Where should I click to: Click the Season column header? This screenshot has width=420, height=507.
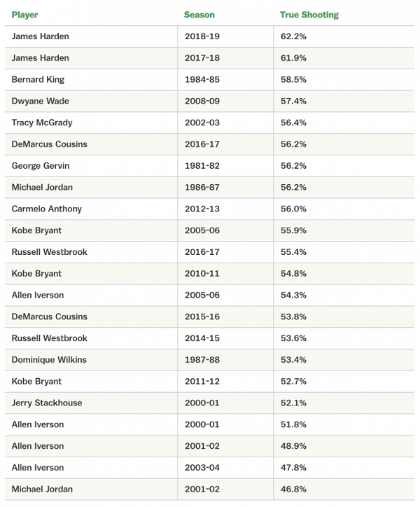click(x=199, y=15)
